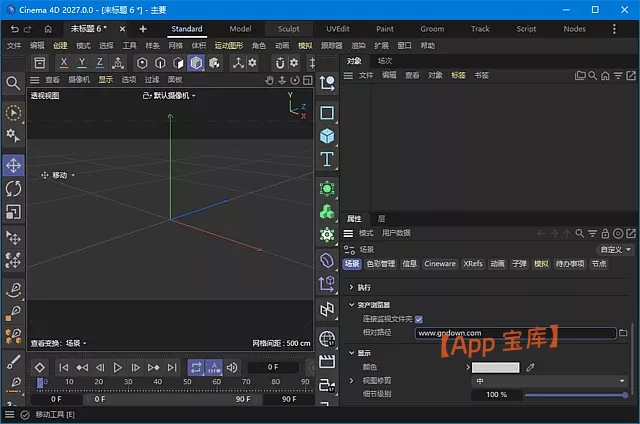Switch to Model mode cube icon
This screenshot has height=424, width=640.
pyautogui.click(x=196, y=63)
